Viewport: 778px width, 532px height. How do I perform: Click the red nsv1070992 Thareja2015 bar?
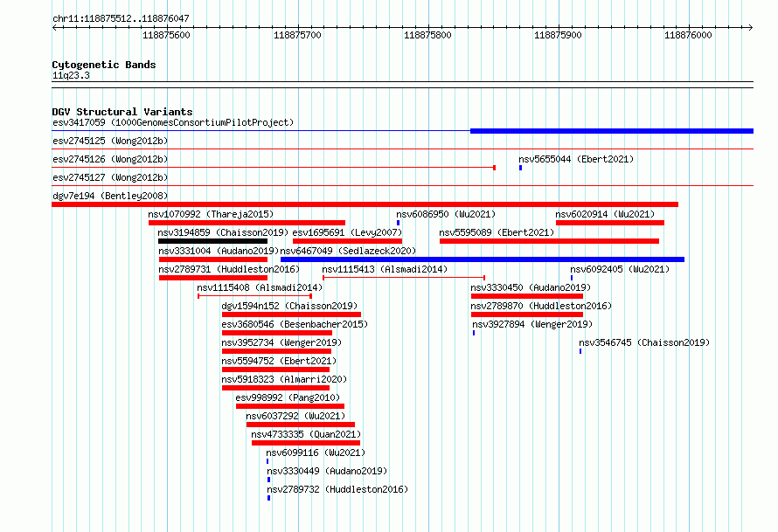click(247, 223)
